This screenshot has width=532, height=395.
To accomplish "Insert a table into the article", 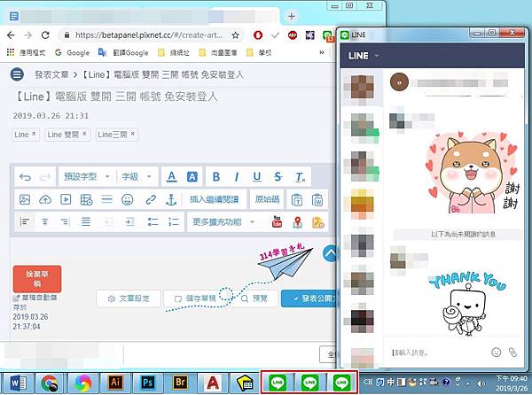I will pyautogui.click(x=86, y=199).
